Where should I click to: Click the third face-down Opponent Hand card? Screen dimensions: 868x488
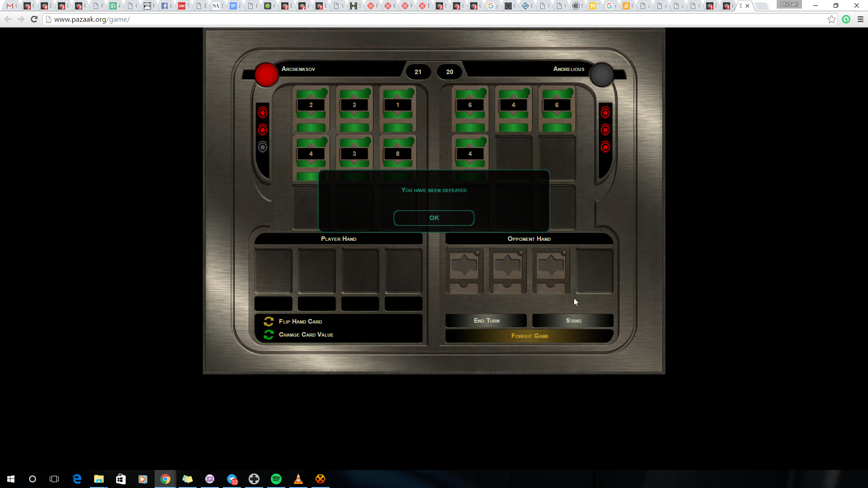click(x=551, y=271)
